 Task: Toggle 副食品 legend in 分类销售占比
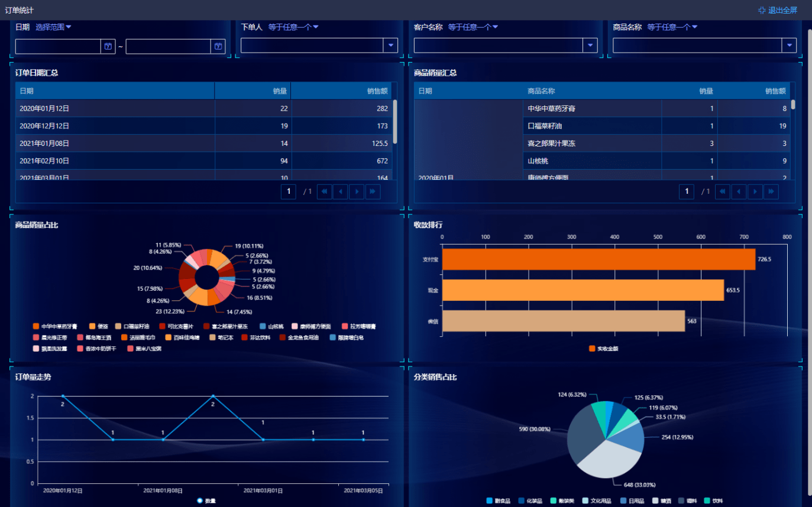[499, 500]
